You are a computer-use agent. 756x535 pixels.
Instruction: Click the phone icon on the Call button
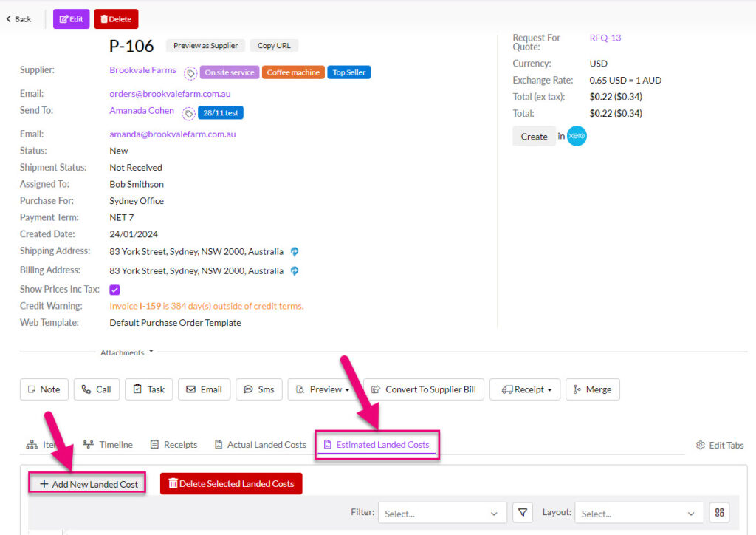point(85,389)
